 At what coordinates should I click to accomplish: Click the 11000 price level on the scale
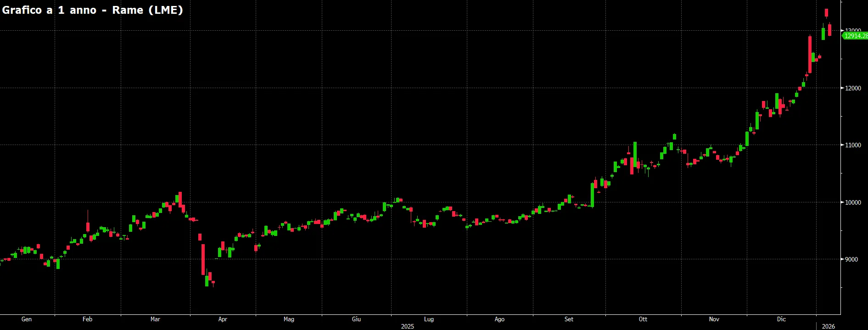click(853, 145)
